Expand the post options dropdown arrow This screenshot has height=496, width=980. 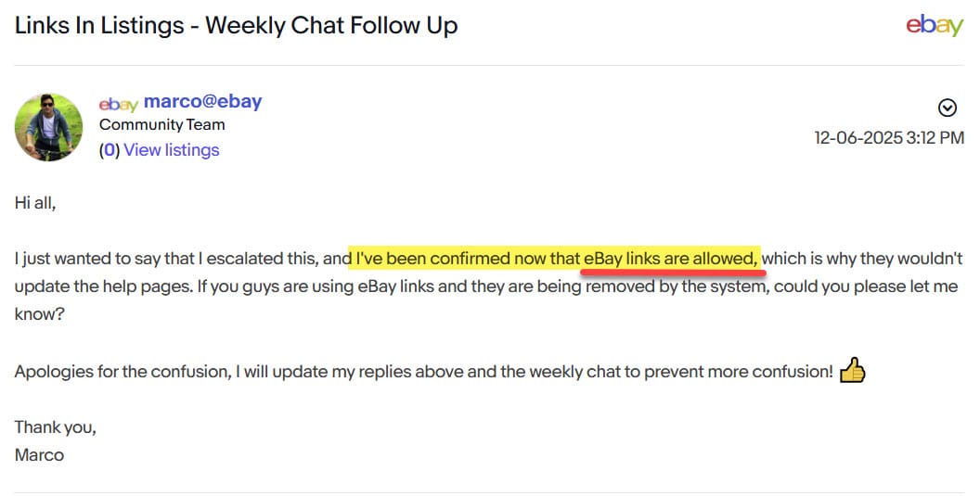[948, 108]
